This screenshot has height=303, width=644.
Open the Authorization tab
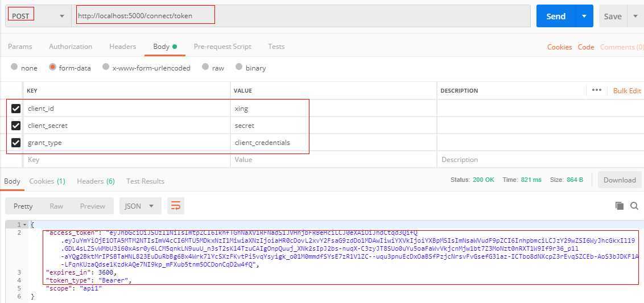point(71,47)
